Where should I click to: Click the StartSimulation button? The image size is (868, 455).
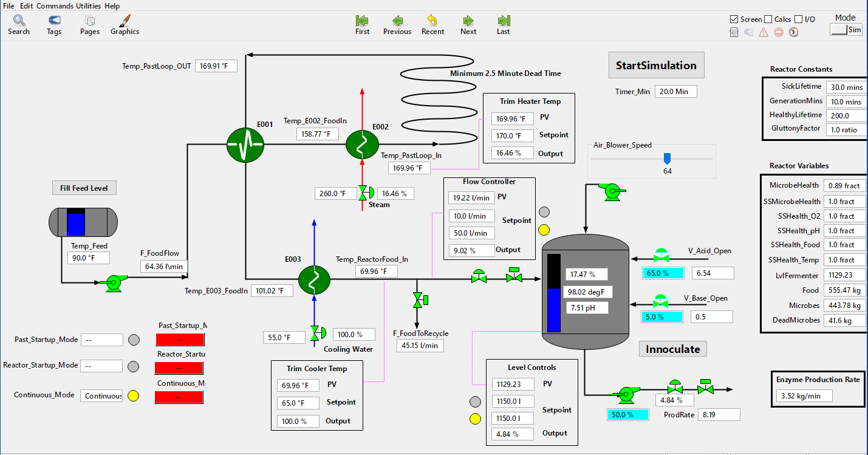click(657, 66)
